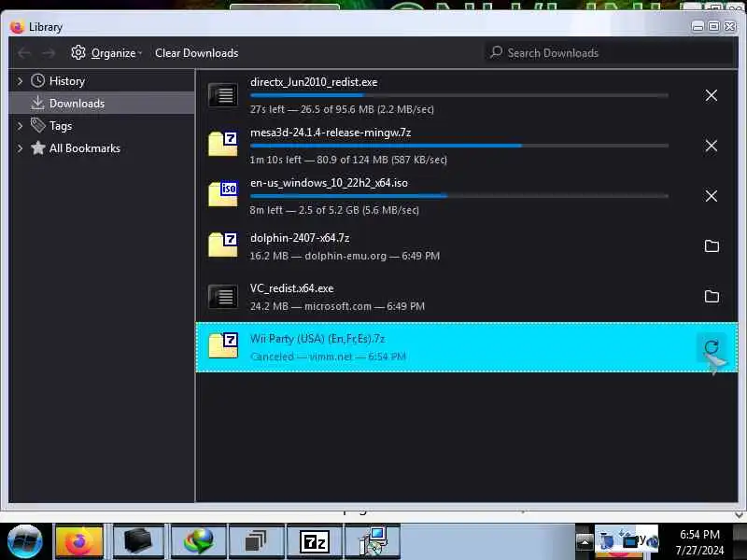
Task: Click the History clock icon
Action: (37, 81)
